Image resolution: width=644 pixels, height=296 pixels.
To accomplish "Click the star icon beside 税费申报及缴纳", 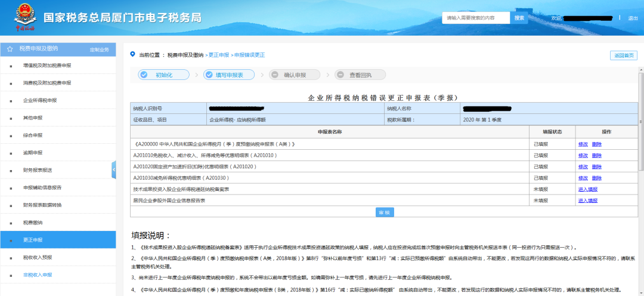I will tap(10, 49).
